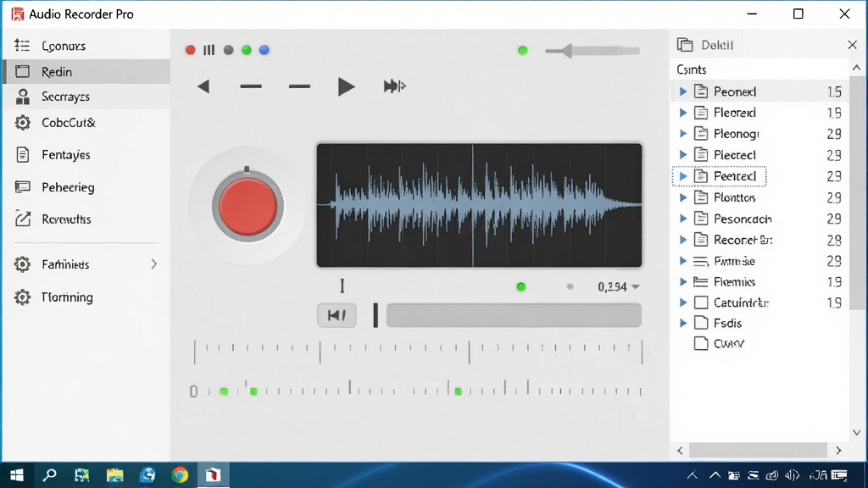
Task: Click the small chevron at lower timeline start
Action: tap(209, 391)
